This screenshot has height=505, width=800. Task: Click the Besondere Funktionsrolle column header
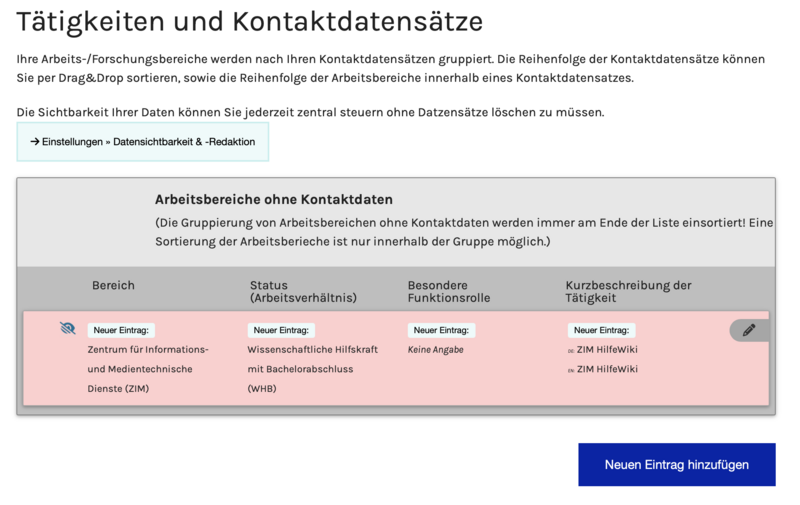click(451, 291)
